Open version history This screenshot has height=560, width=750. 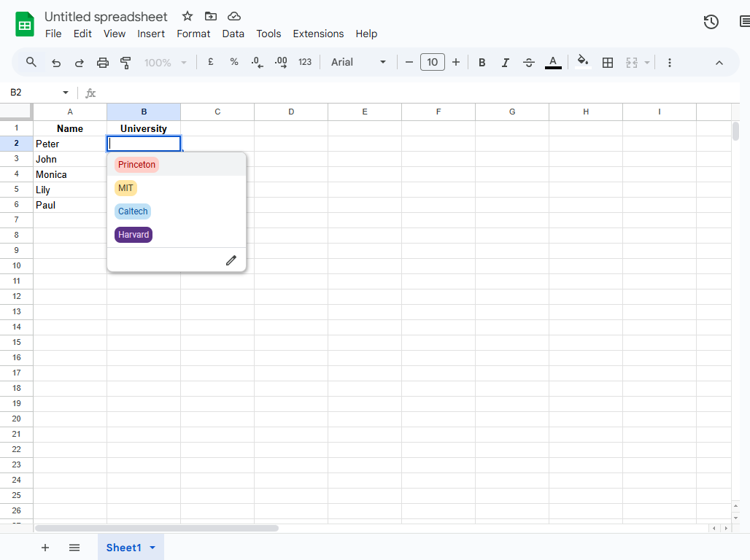click(x=711, y=22)
